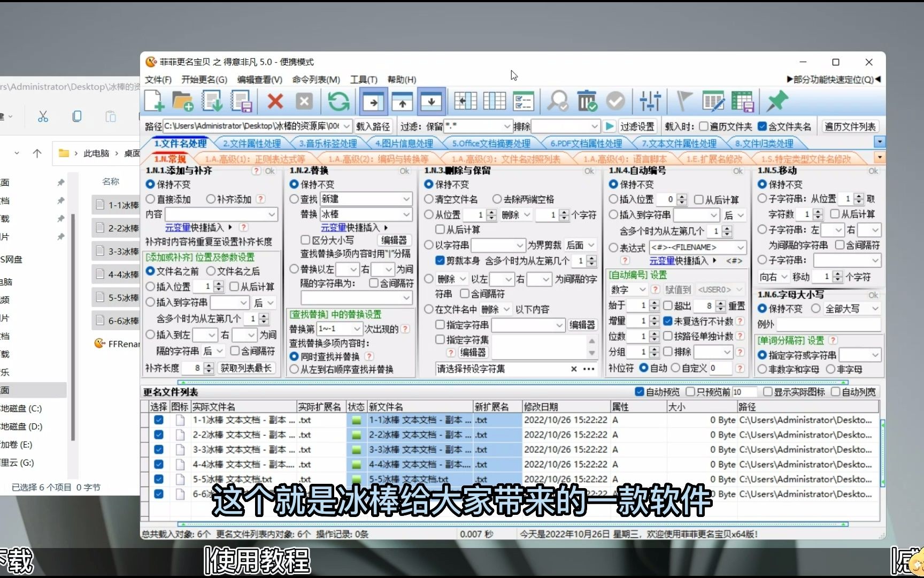Click the 只预览前 count input field
This screenshot has height=578, width=924.
pos(744,392)
